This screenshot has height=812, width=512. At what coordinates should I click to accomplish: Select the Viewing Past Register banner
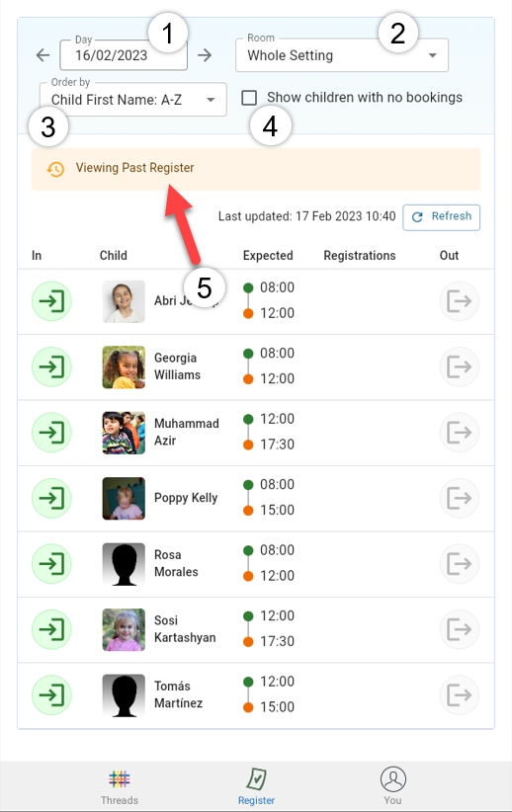coord(256,169)
